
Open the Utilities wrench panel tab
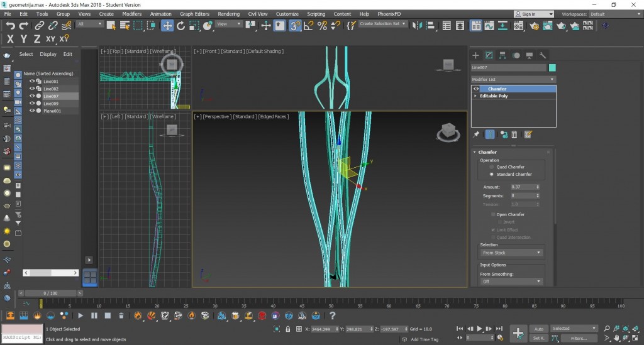(x=543, y=55)
